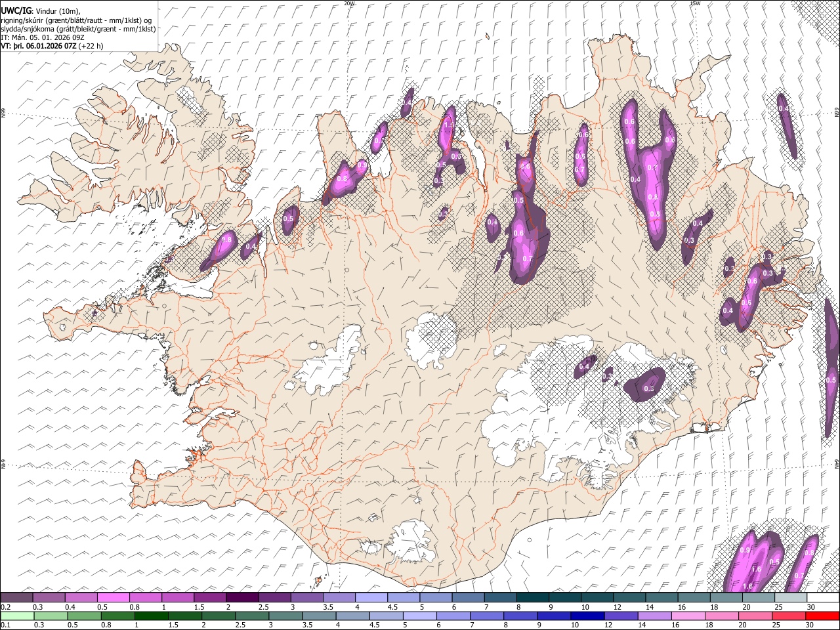Pick the orchid swatch between 0.4 and 0.5 in the upper legend
This screenshot has width=840, height=630.
point(81,597)
